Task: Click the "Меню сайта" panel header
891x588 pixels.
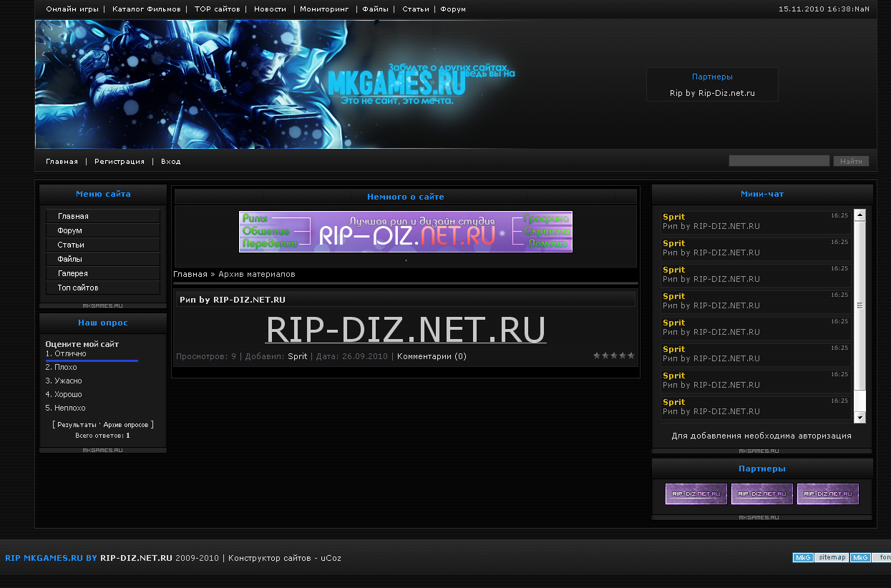Action: click(x=103, y=194)
